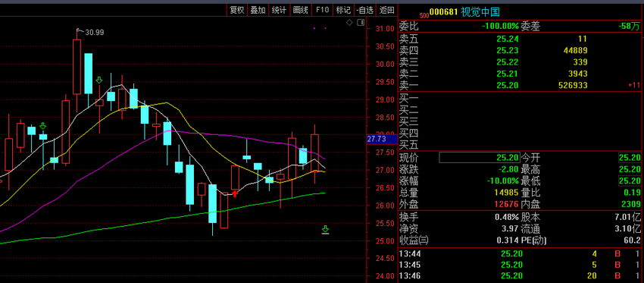Viewport: 644px width, 283px height.
Task: Remove stock via -自选 button
Action: pyautogui.click(x=365, y=11)
